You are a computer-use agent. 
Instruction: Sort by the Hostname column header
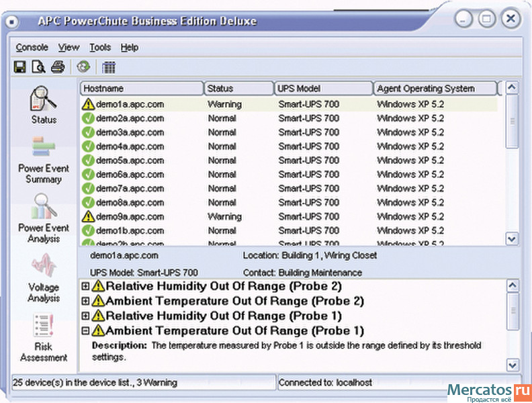tap(142, 89)
